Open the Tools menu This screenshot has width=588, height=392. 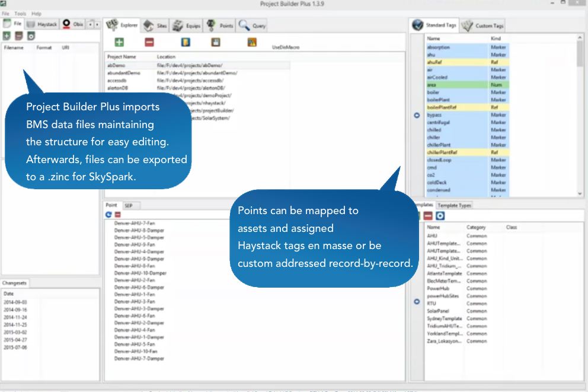point(20,14)
